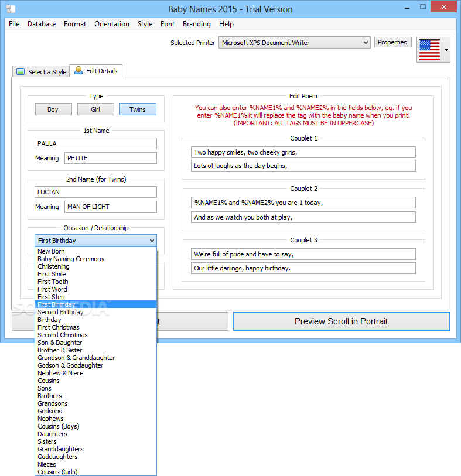Select Nieces option

95,464
